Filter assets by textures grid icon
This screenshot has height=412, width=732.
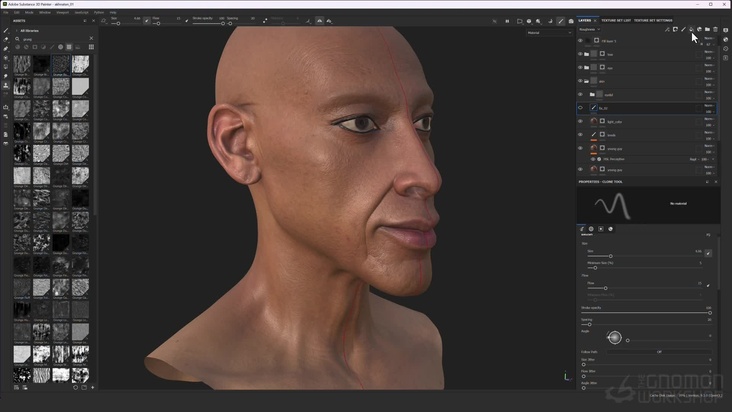tap(69, 47)
